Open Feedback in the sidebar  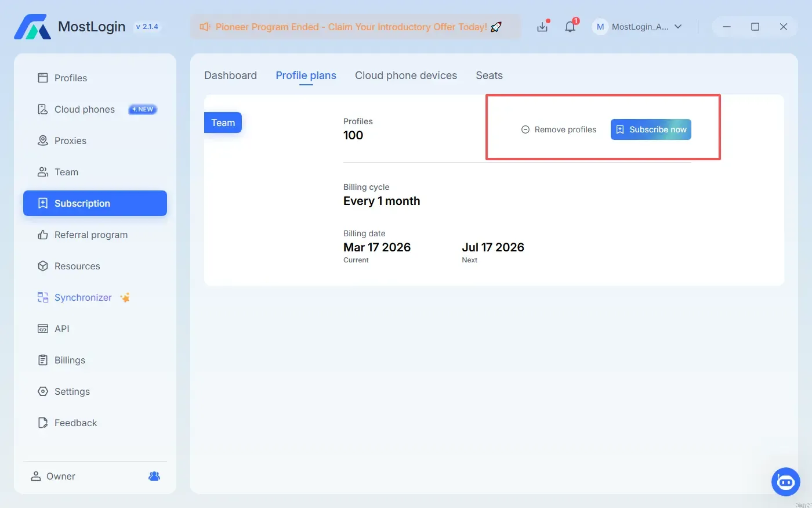[x=95, y=423]
